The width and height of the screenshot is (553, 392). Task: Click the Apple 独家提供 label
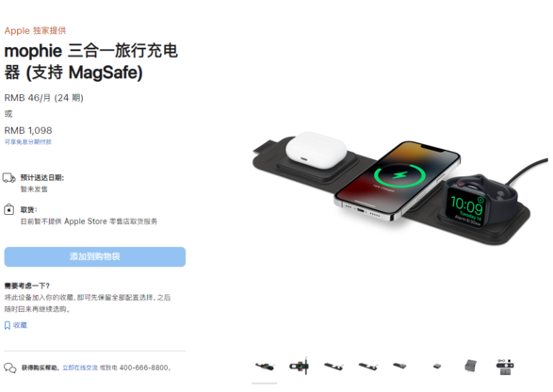(x=35, y=31)
